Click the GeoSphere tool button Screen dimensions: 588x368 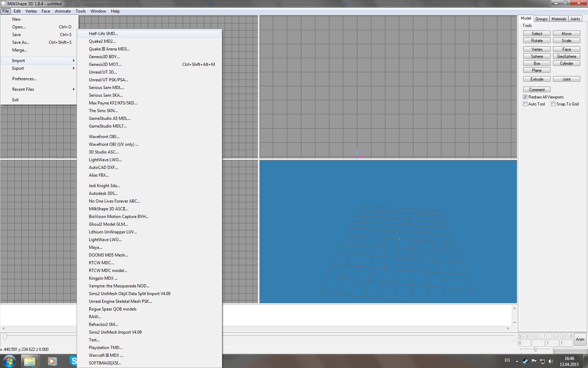(x=567, y=56)
